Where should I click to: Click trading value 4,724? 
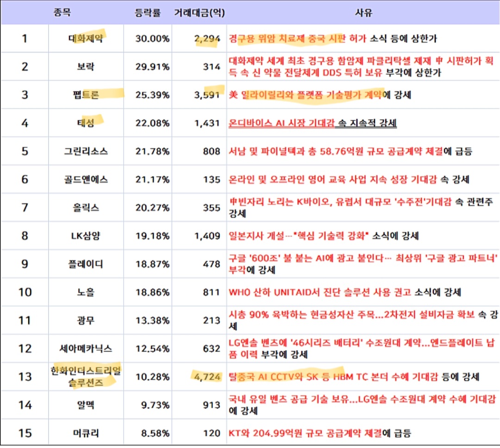tap(207, 377)
